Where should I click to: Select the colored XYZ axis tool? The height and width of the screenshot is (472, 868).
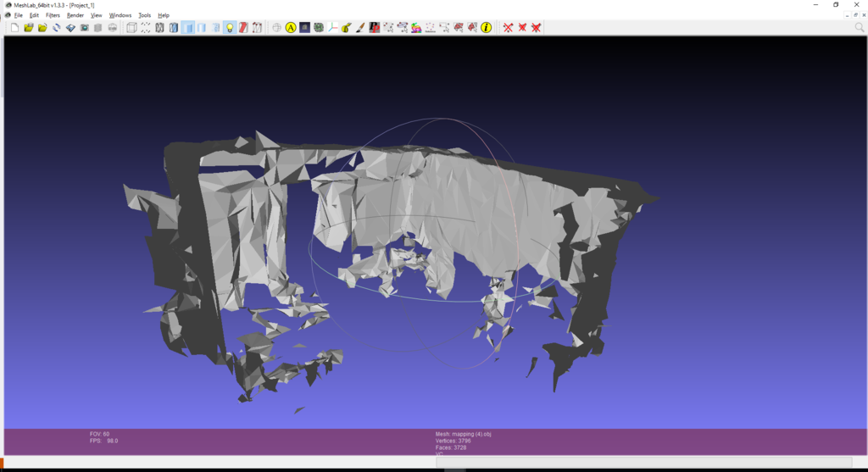(x=332, y=28)
